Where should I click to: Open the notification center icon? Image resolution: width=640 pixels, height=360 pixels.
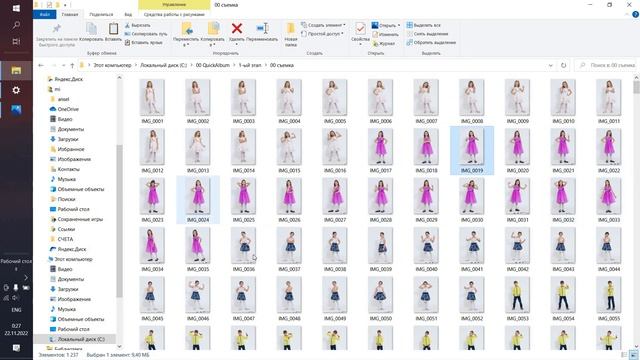16,348
